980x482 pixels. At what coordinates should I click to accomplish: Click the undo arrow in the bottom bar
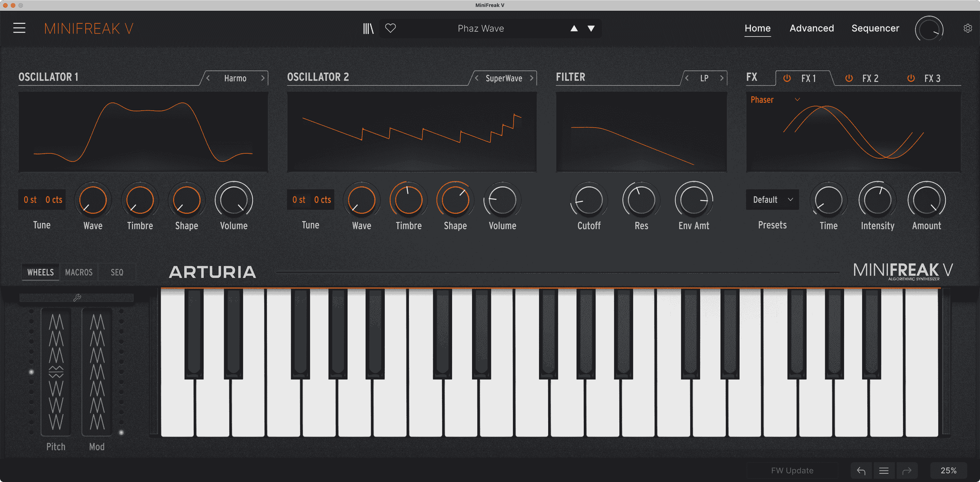[x=861, y=470]
